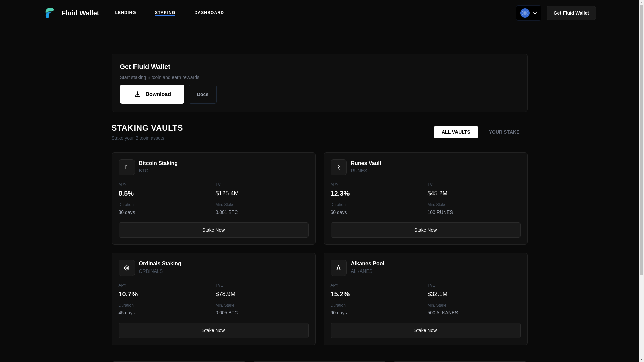Viewport: 644px width, 362px height.
Task: Stake Now in Alkanes Pool
Action: tap(425, 330)
